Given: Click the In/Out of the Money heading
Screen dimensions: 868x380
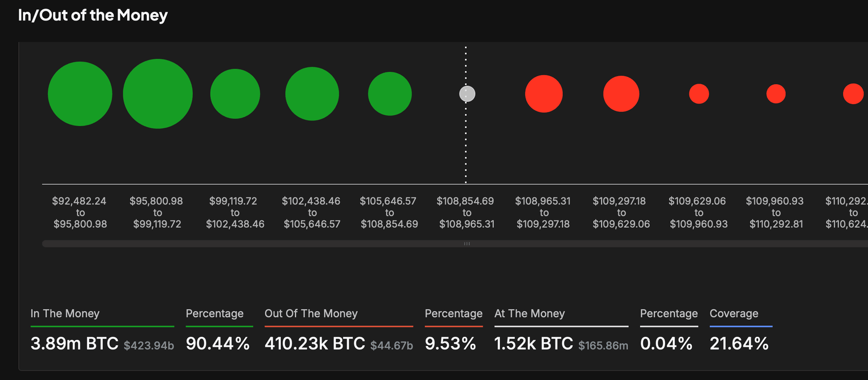Looking at the screenshot, I should pyautogui.click(x=93, y=15).
